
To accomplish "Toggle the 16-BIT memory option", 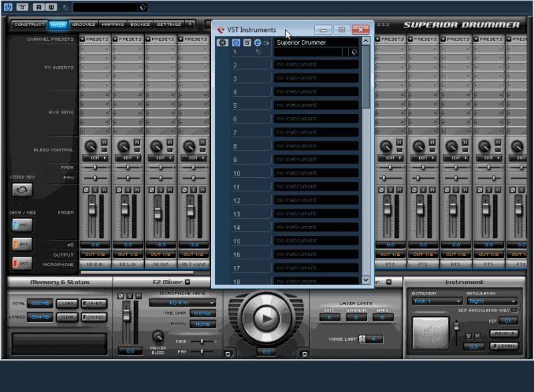I will pyautogui.click(x=94, y=303).
